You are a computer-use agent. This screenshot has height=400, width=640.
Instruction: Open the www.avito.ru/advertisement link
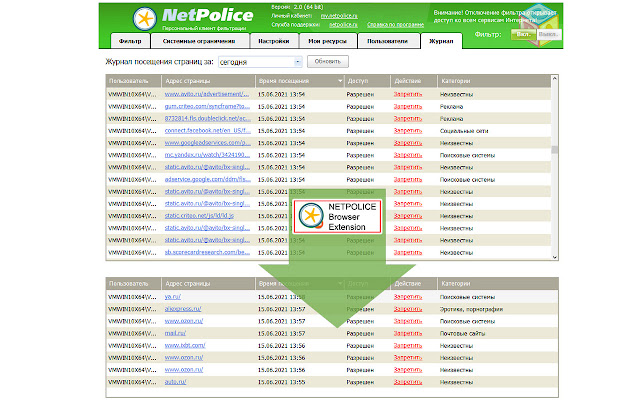(207, 94)
